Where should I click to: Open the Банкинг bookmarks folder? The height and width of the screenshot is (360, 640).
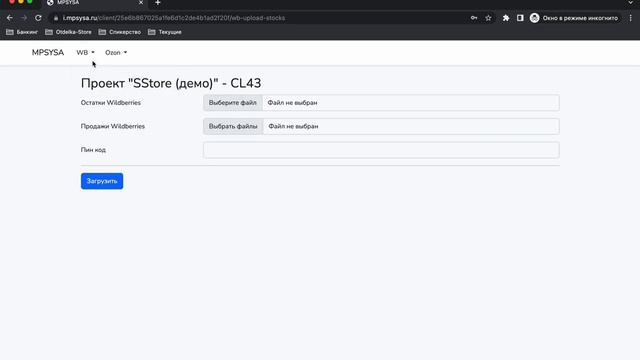click(22, 32)
